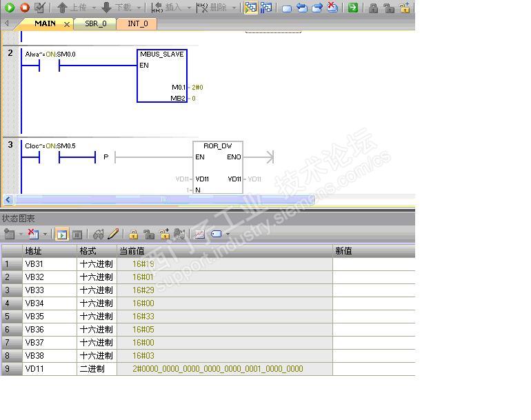Click the unforce open-lock icon in the top toolbar

pos(389,8)
